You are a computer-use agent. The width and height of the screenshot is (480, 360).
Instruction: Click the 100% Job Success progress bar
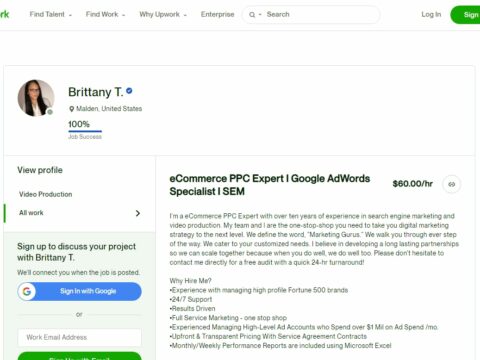85,131
